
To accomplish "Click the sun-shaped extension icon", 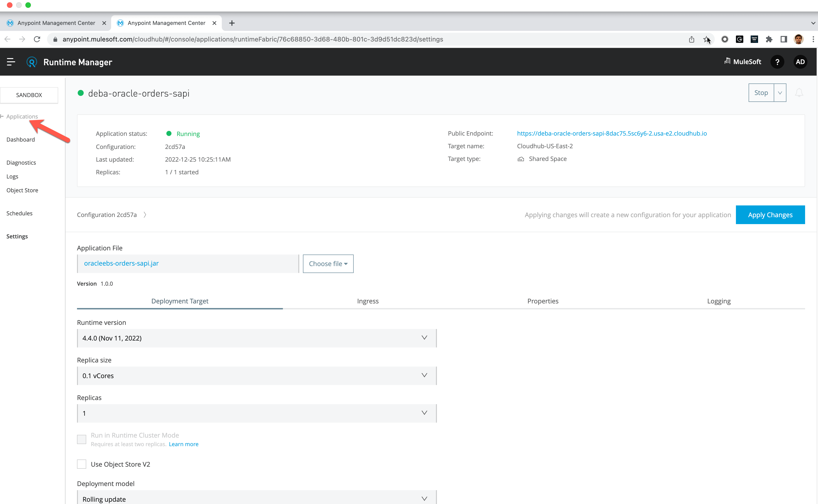I will (725, 39).
